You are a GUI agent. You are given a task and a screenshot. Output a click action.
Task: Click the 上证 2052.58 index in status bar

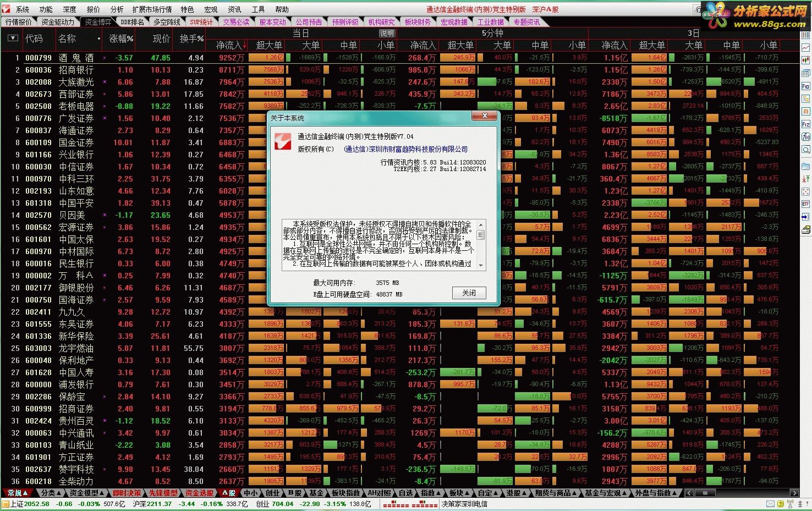point(30,504)
